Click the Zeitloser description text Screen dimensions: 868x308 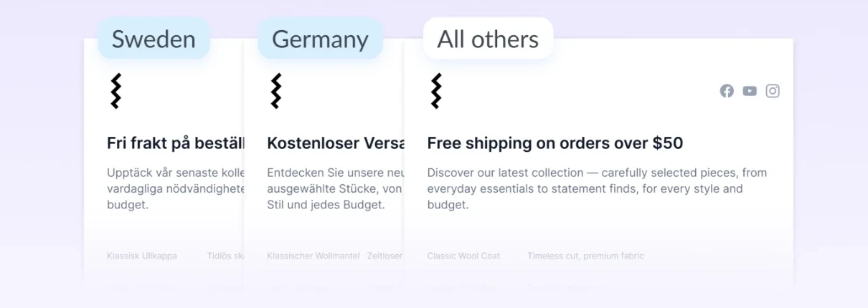click(385, 256)
